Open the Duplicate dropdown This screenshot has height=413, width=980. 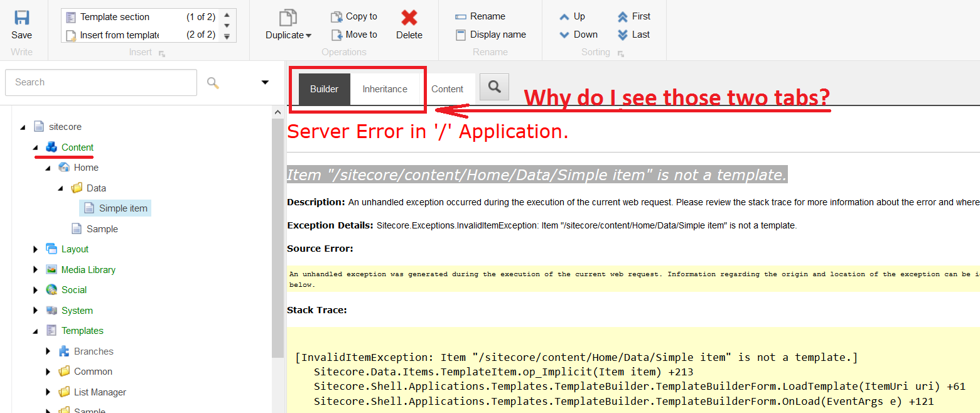(x=288, y=35)
